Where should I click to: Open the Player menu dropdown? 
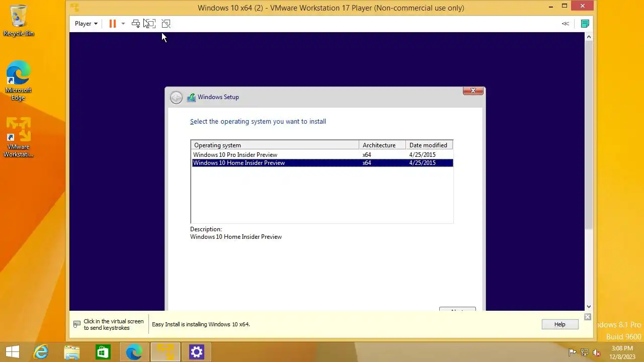86,24
